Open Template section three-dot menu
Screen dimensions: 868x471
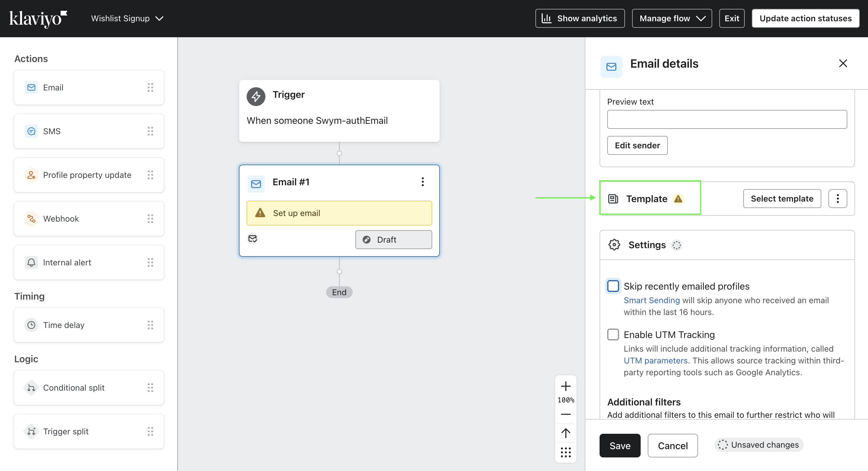click(837, 199)
